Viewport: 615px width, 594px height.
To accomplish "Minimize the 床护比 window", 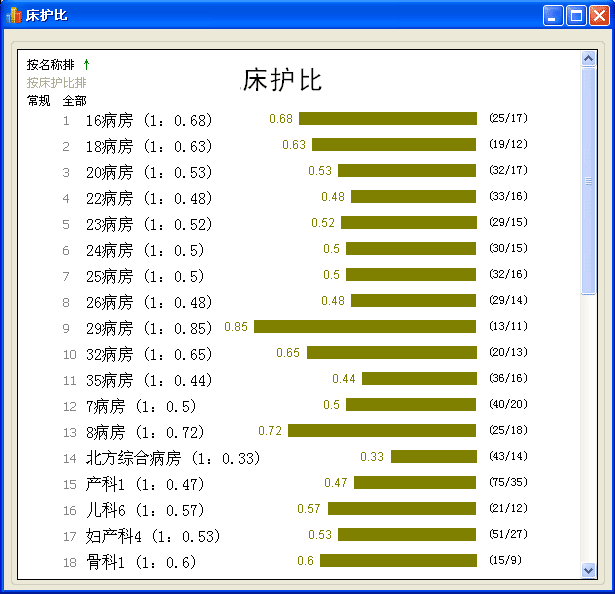I will (553, 16).
